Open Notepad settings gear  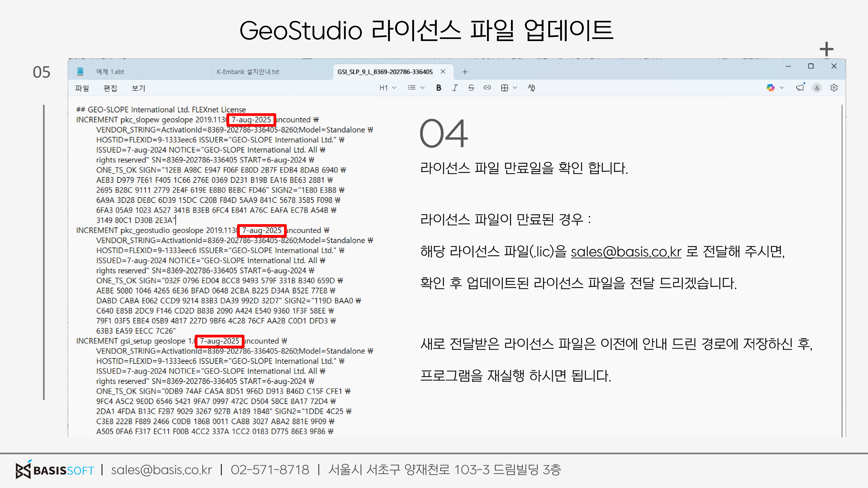(834, 88)
